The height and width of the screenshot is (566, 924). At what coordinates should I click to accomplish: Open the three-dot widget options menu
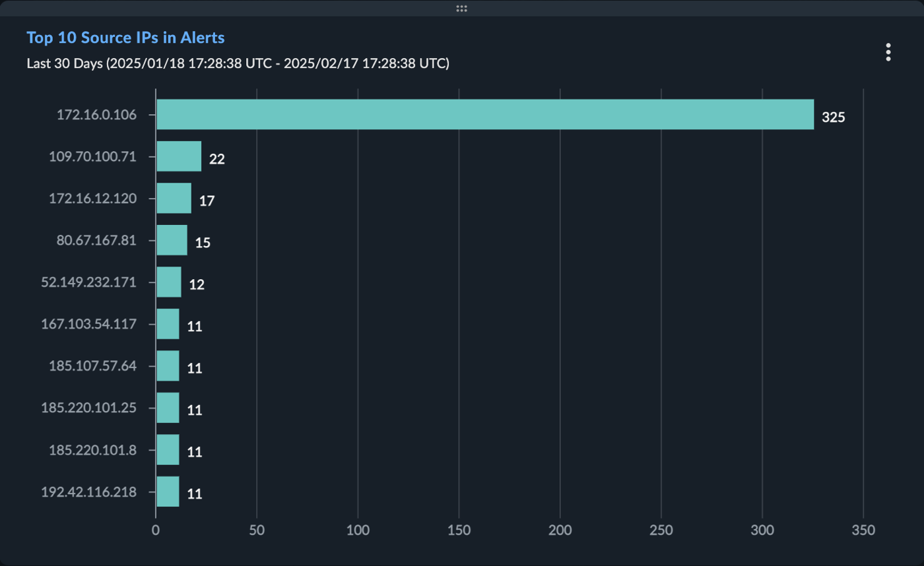click(888, 52)
